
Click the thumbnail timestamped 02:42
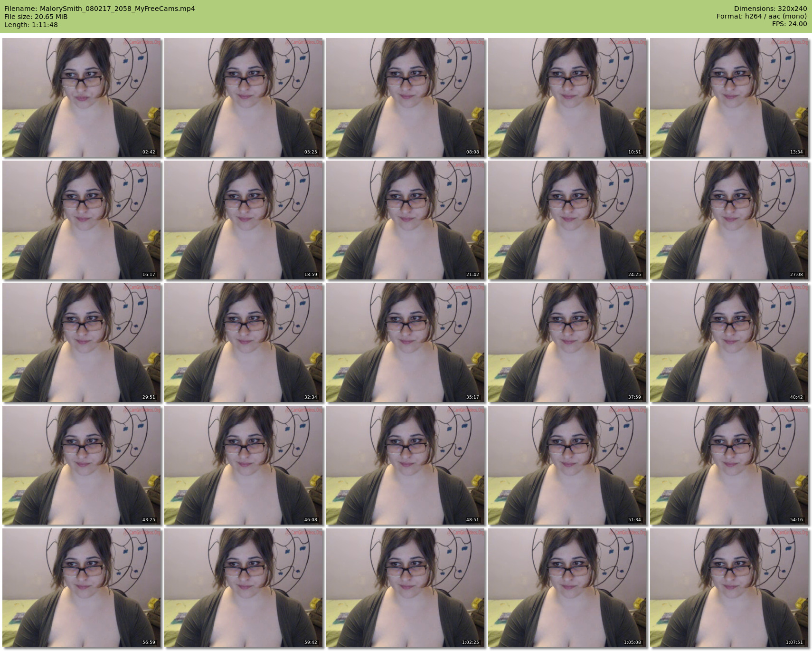coord(82,97)
